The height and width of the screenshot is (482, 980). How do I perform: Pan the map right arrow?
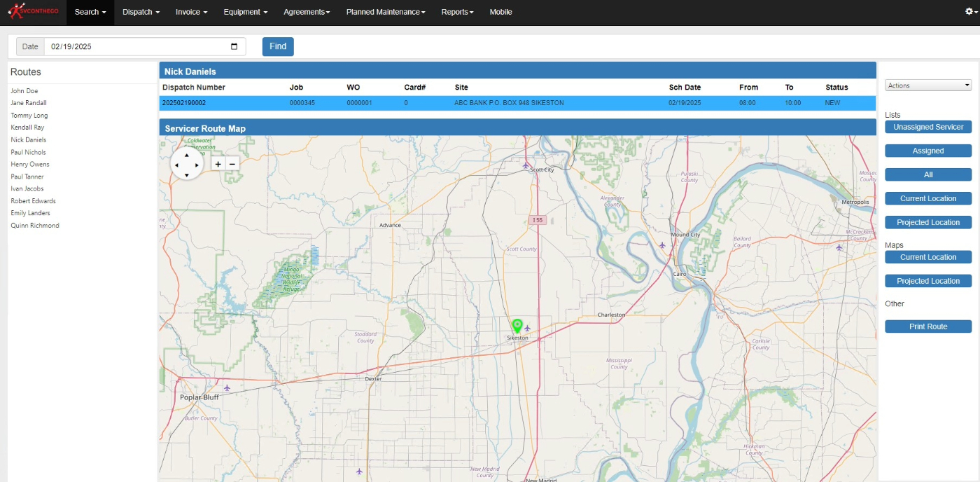[x=197, y=165]
